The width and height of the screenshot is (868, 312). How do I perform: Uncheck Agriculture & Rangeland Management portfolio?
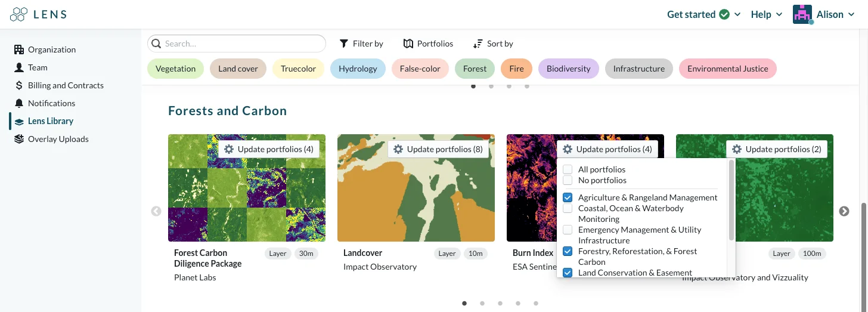568,197
